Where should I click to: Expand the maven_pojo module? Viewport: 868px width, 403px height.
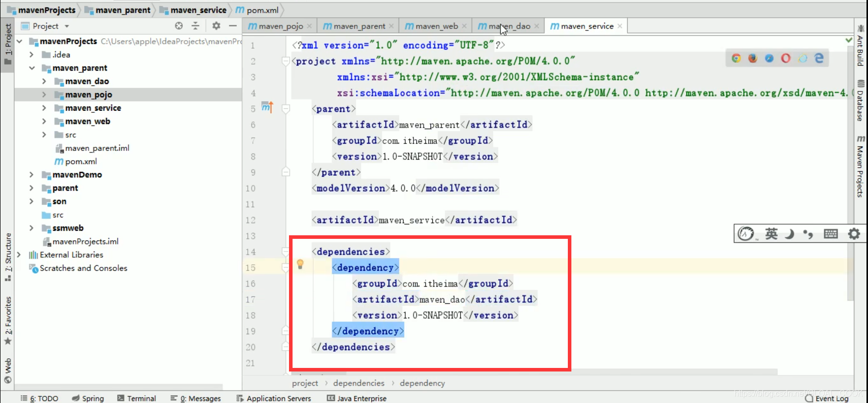point(44,95)
